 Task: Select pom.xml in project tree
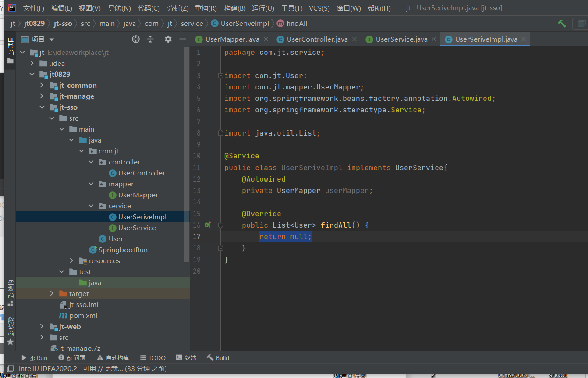tap(78, 316)
